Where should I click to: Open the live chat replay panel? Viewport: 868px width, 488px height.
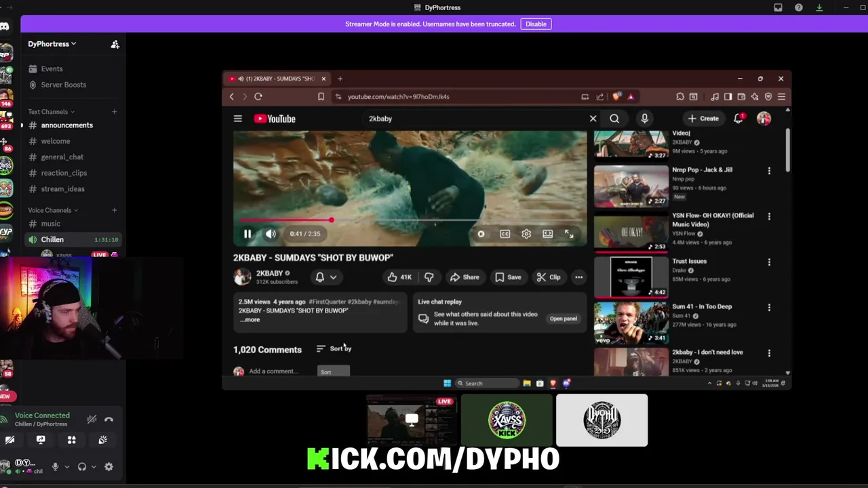tap(563, 319)
